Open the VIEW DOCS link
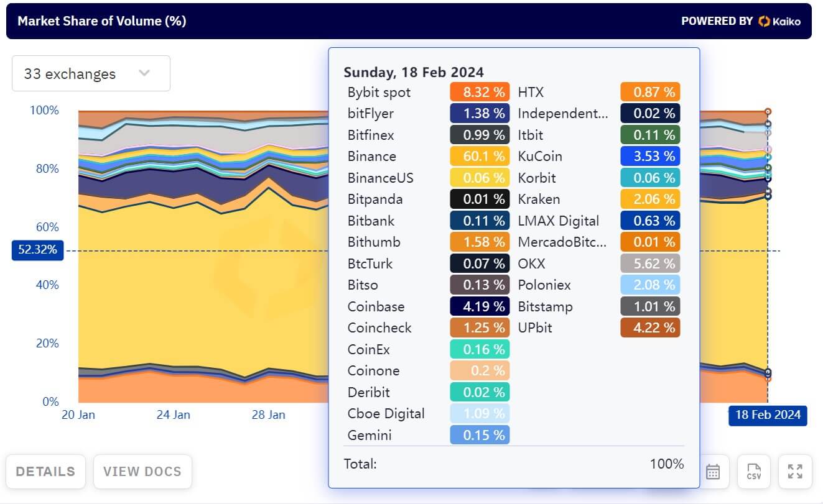 142,472
